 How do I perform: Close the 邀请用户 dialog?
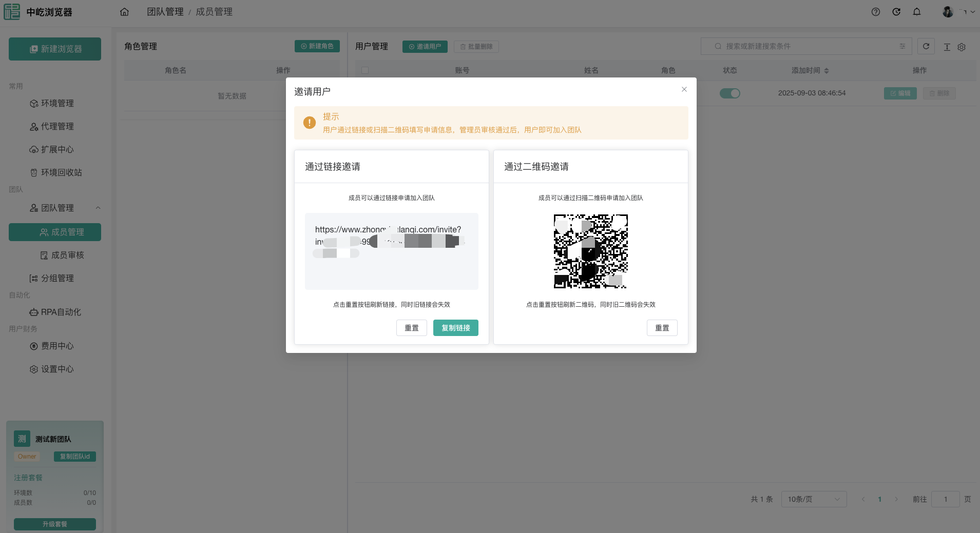(684, 89)
